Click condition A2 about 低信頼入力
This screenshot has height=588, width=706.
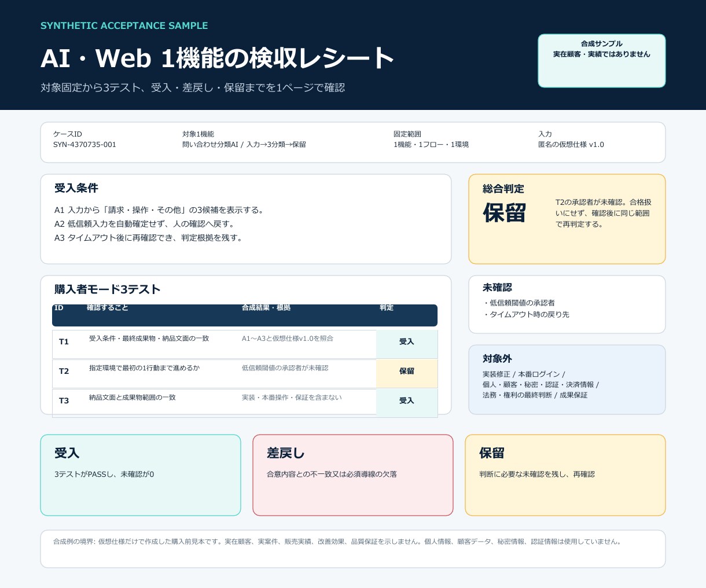pos(144,224)
